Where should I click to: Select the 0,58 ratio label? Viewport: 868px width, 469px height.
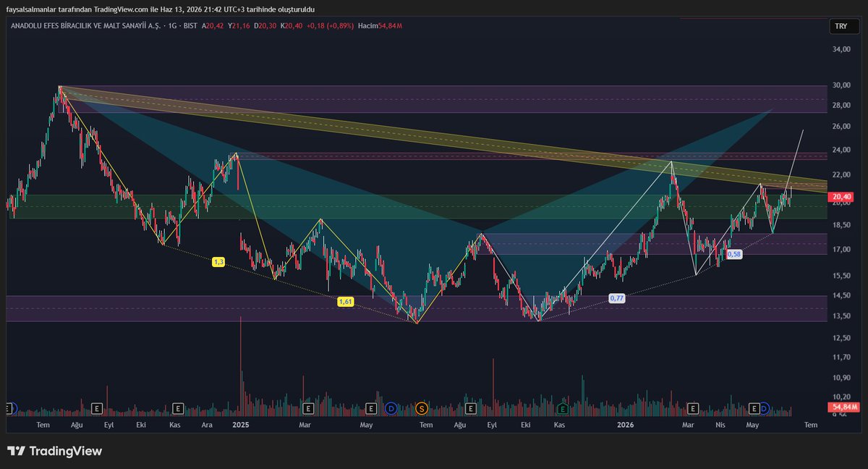click(733, 254)
